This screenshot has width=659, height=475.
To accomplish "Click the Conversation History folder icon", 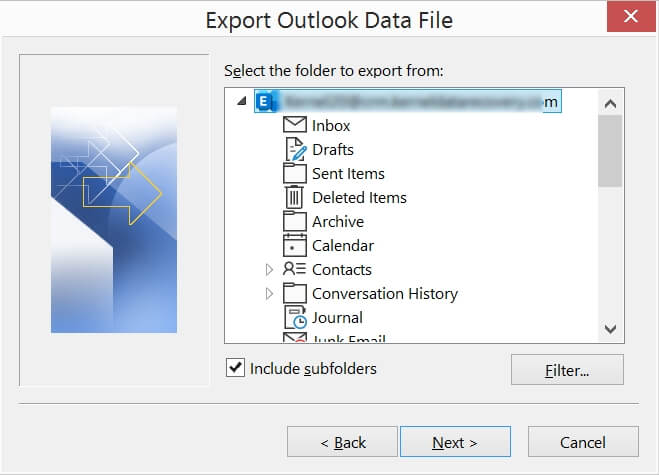I will coord(295,293).
